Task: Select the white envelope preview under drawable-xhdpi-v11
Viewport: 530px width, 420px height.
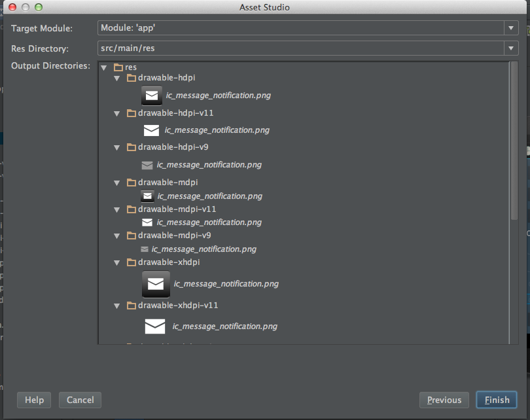Action: click(155, 326)
